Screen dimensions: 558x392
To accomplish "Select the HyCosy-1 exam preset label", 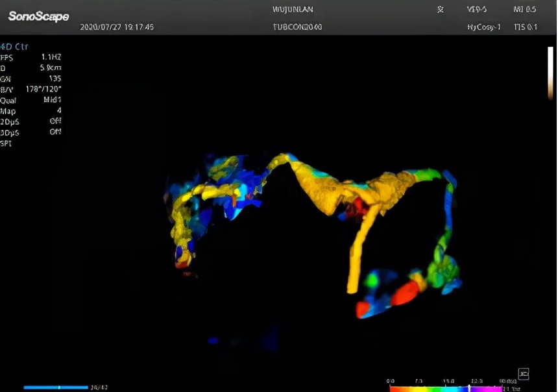I will click(484, 27).
